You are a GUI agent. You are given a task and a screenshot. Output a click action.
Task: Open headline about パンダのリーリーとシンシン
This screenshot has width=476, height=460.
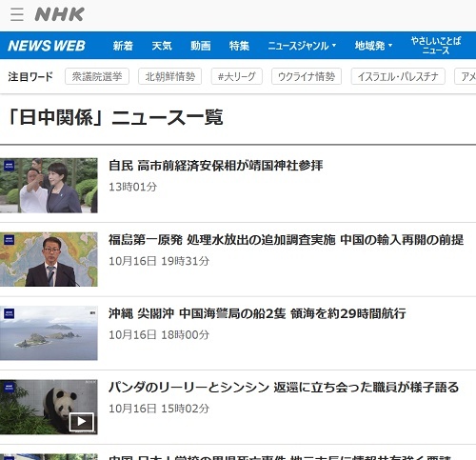point(284,388)
